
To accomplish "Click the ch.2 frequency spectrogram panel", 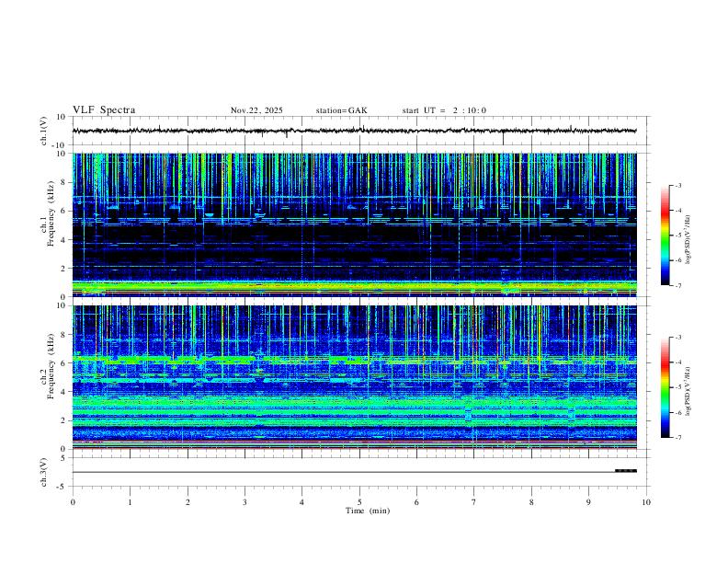I will 354,377.
